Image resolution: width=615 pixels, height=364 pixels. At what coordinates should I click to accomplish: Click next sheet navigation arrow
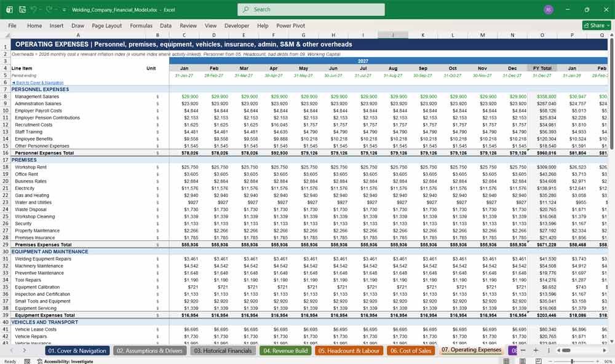[x=25, y=350]
